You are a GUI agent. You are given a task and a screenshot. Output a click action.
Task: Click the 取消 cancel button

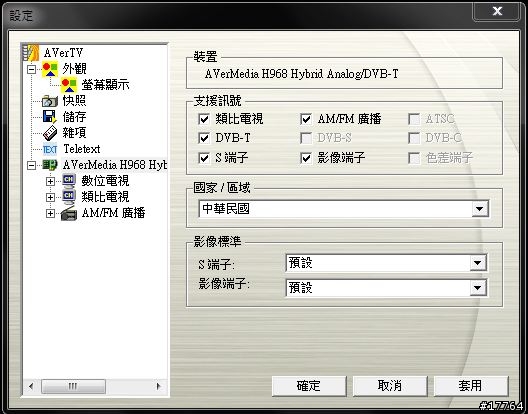point(390,386)
